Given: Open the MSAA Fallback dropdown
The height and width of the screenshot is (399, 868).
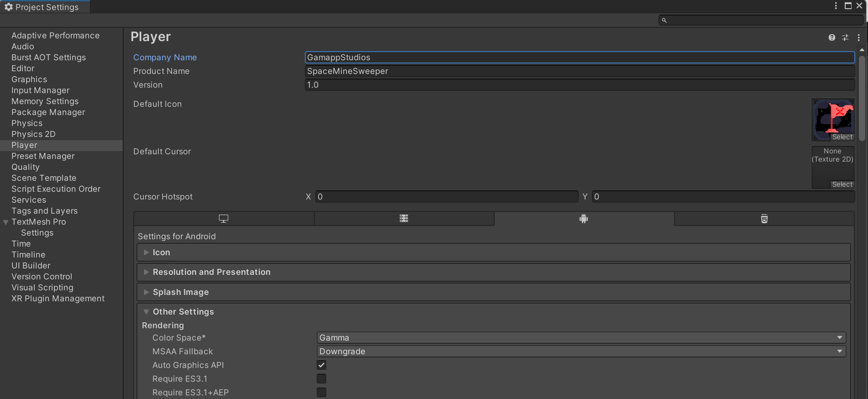Looking at the screenshot, I should coord(581,352).
